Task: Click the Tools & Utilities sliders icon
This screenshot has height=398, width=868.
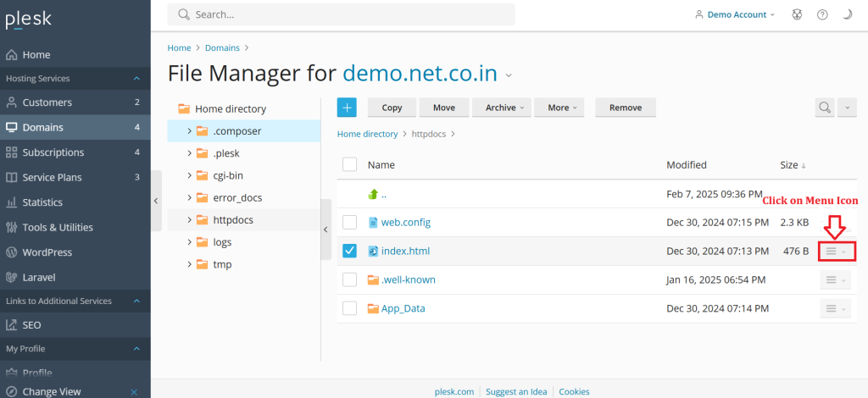Action: click(x=12, y=227)
